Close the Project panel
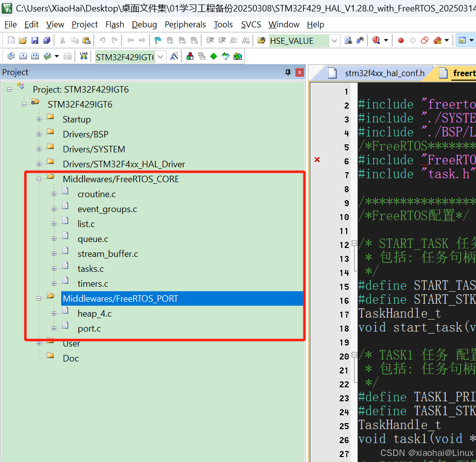476x462 pixels. (x=299, y=72)
